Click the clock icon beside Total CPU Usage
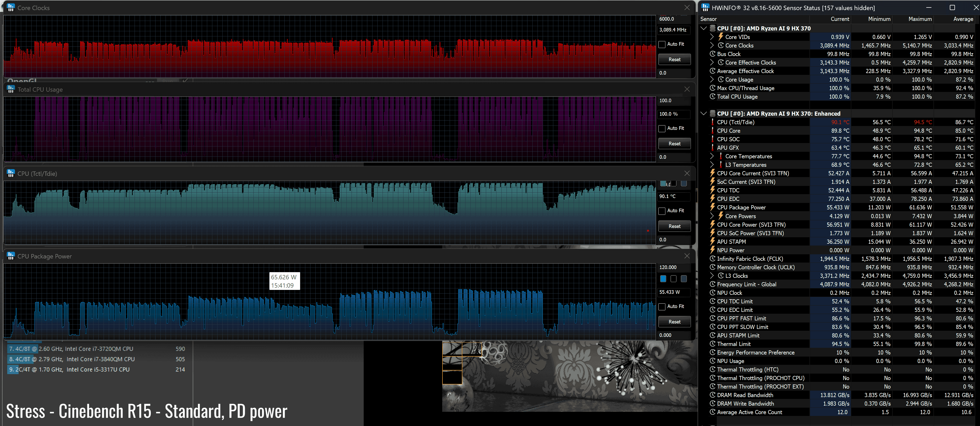This screenshot has width=980, height=426. click(713, 97)
